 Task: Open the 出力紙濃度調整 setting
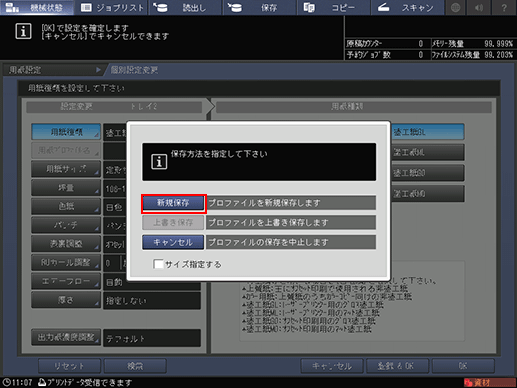(x=66, y=337)
